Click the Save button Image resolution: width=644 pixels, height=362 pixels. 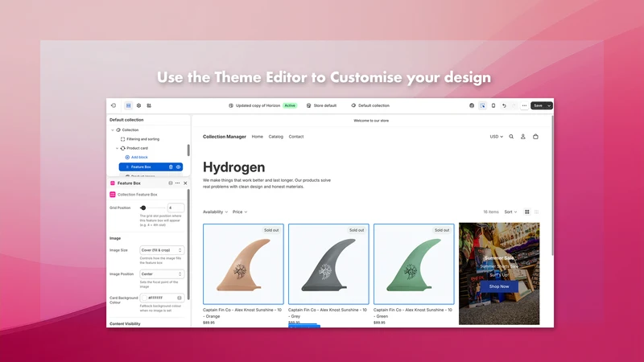pos(538,105)
